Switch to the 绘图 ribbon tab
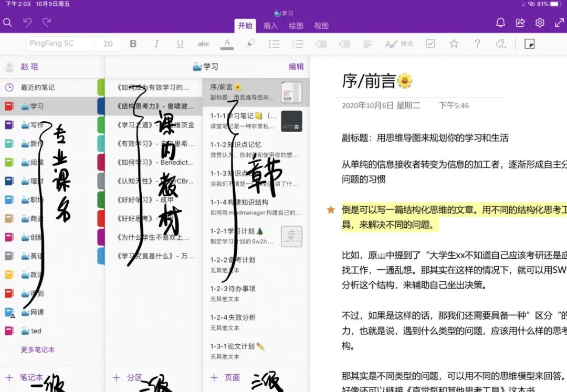The image size is (567, 392). tap(295, 25)
